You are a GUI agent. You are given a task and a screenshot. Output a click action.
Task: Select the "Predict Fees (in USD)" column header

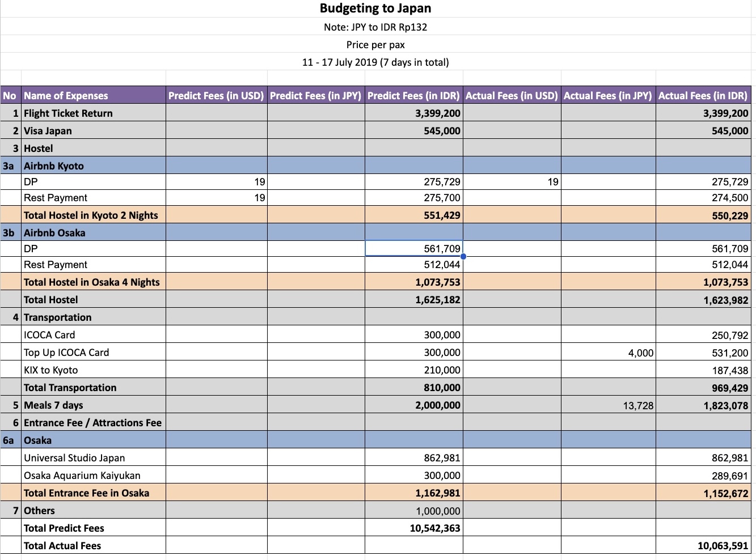[216, 96]
